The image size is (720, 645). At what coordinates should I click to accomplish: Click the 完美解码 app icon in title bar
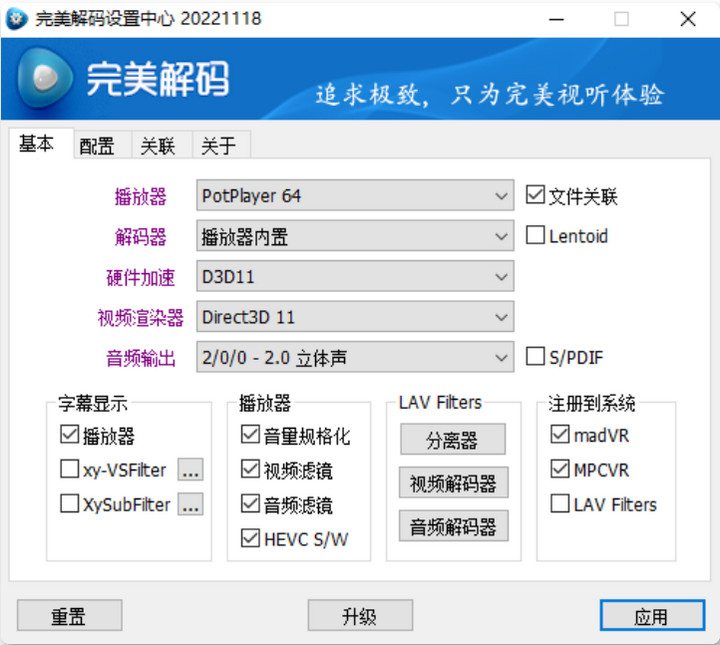[x=17, y=19]
